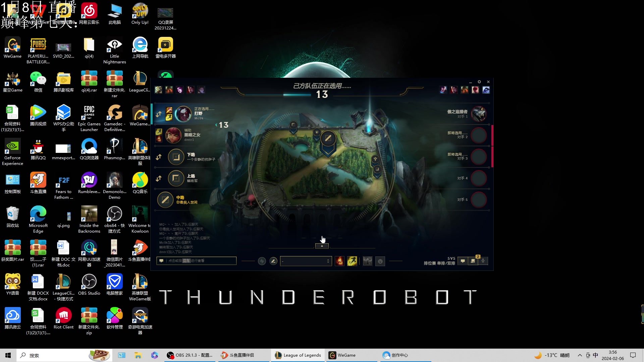Image resolution: width=644 pixels, height=362 pixels.
Task: Select the 黑暗之女 Annie portrait
Action: (x=173, y=135)
